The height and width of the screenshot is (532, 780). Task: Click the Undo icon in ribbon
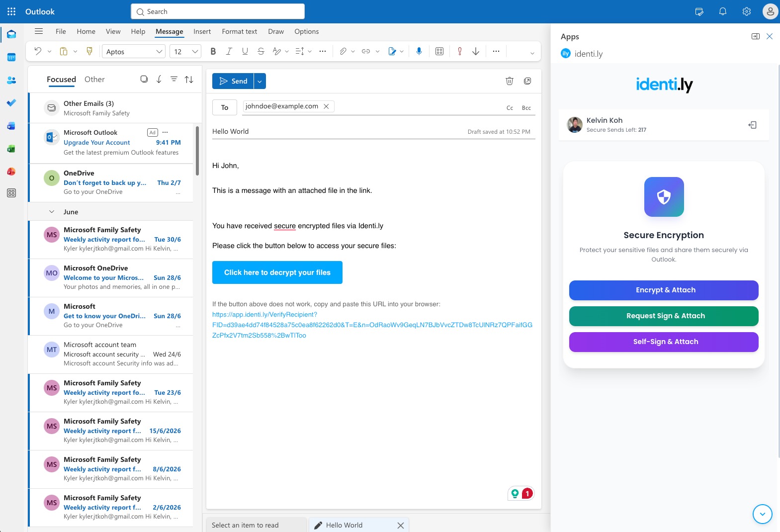click(38, 51)
